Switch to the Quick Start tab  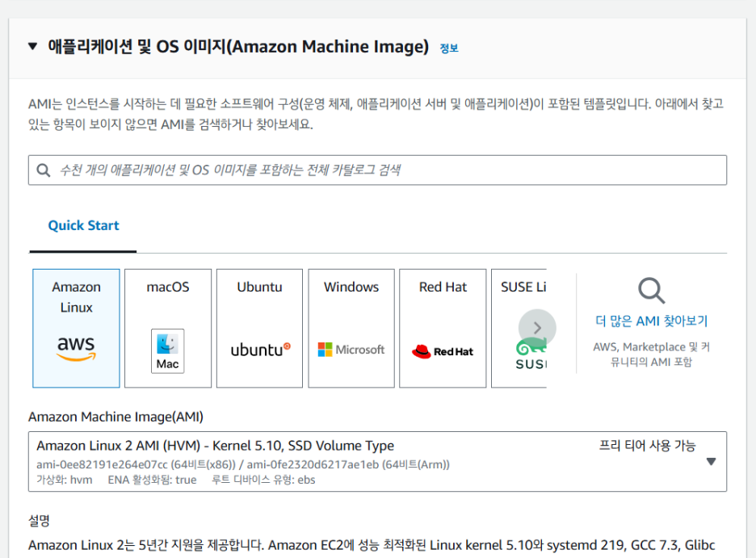pyautogui.click(x=83, y=226)
